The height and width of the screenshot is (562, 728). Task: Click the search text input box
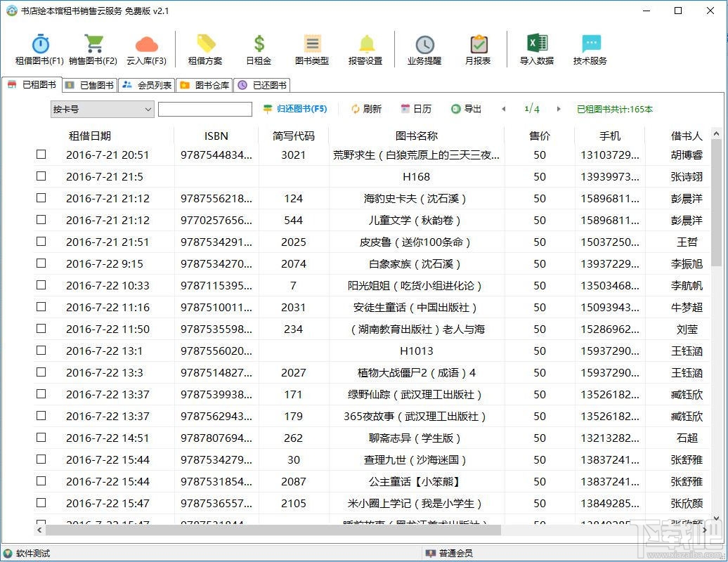(x=205, y=109)
